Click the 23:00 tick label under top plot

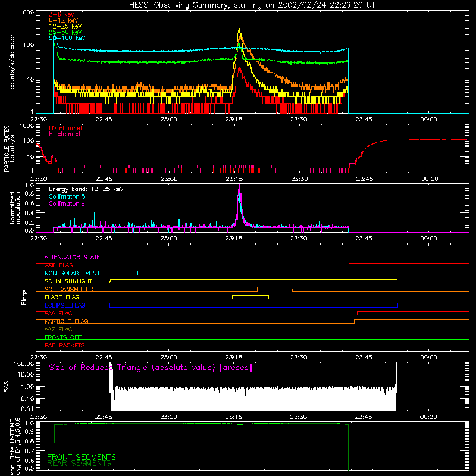[x=169, y=120]
